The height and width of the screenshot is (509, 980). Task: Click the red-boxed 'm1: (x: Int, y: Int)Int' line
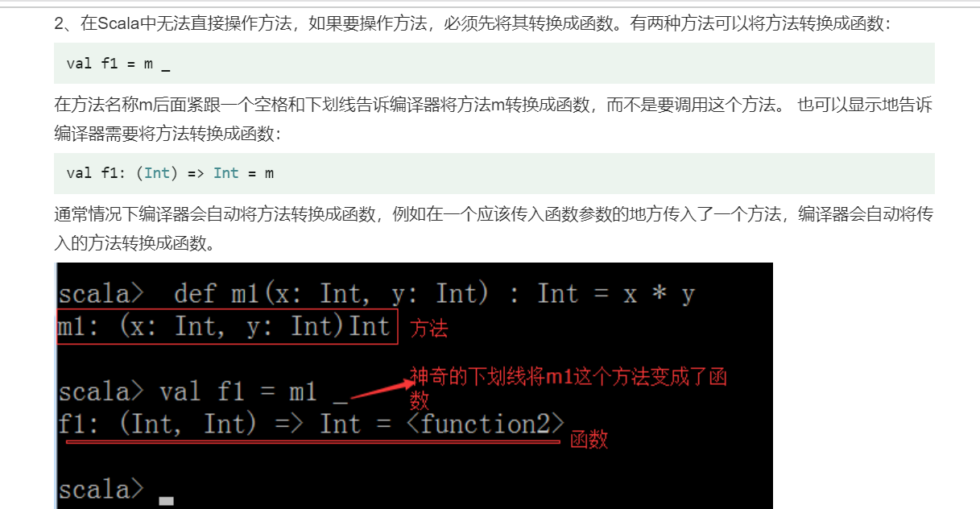pos(227,327)
